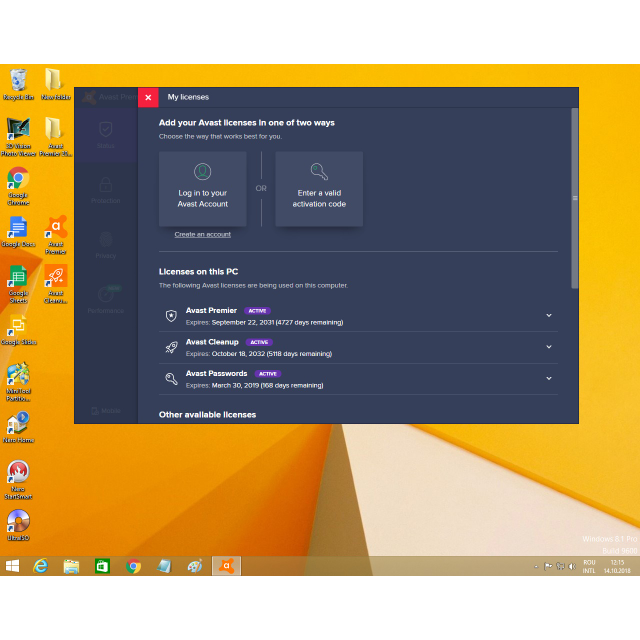Select the Google Docs desktop shortcut
640x640 pixels.
point(18,232)
